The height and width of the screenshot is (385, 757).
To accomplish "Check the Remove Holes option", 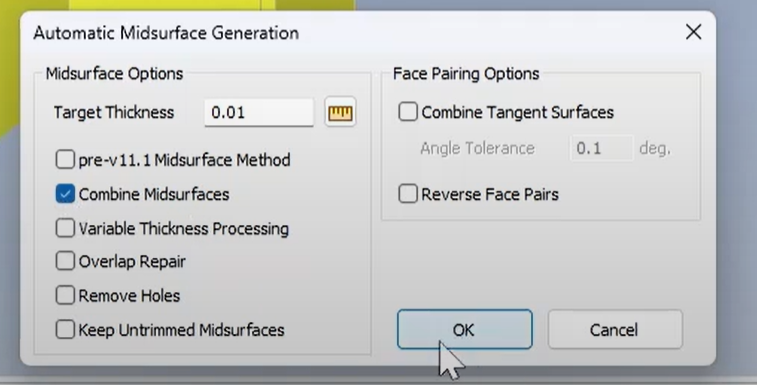I will [65, 295].
